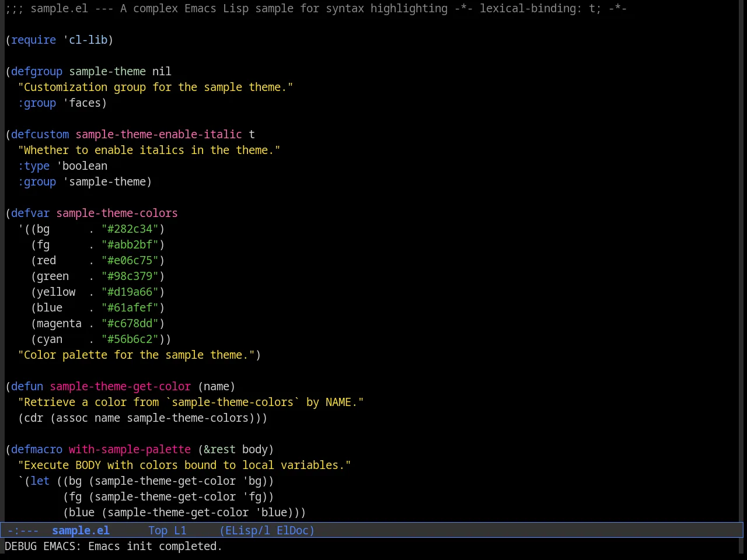Click the ':group' keyword under defcustom
The height and width of the screenshot is (560, 747).
(37, 181)
